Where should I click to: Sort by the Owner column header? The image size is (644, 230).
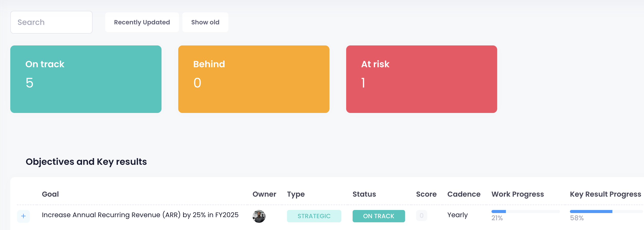coord(264,194)
